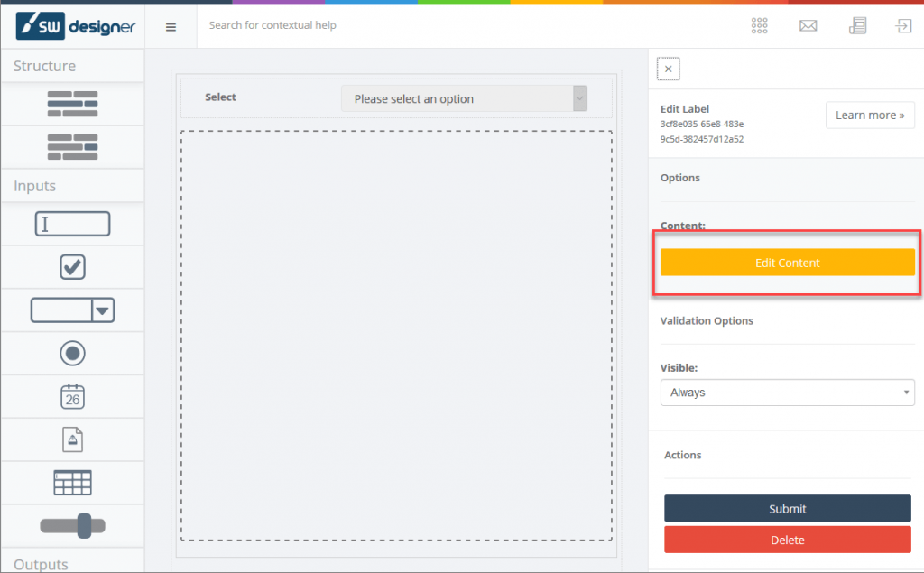Click the Actions heading
The height and width of the screenshot is (573, 924).
682,455
